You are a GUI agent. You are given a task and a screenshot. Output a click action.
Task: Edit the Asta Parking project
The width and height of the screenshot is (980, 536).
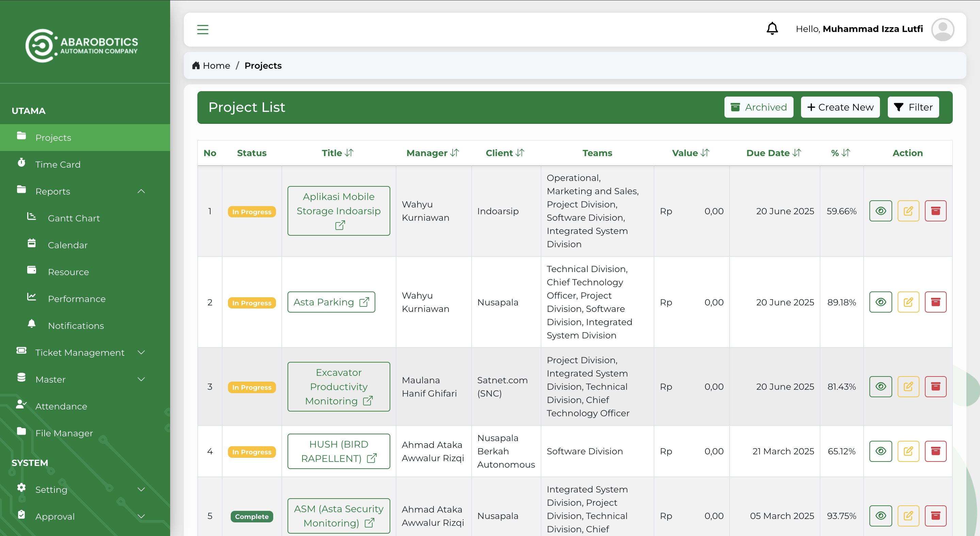click(908, 302)
